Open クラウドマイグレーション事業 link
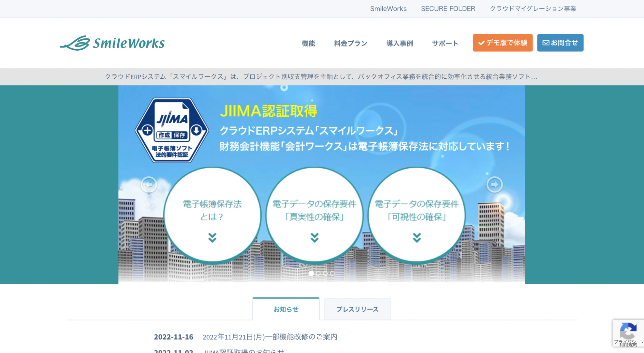The image size is (644, 353). (533, 9)
